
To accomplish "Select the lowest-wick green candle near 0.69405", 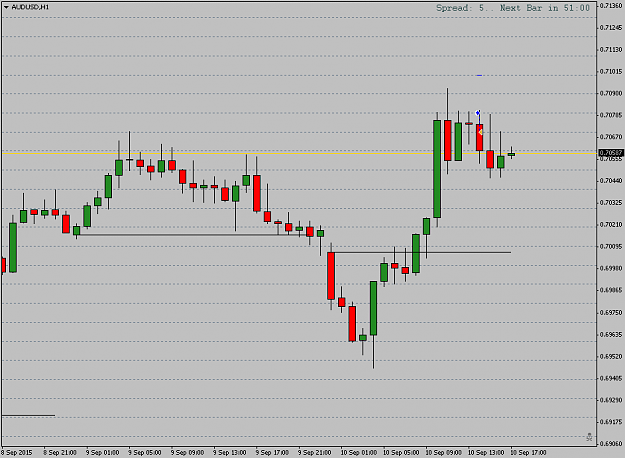I will click(x=373, y=308).
